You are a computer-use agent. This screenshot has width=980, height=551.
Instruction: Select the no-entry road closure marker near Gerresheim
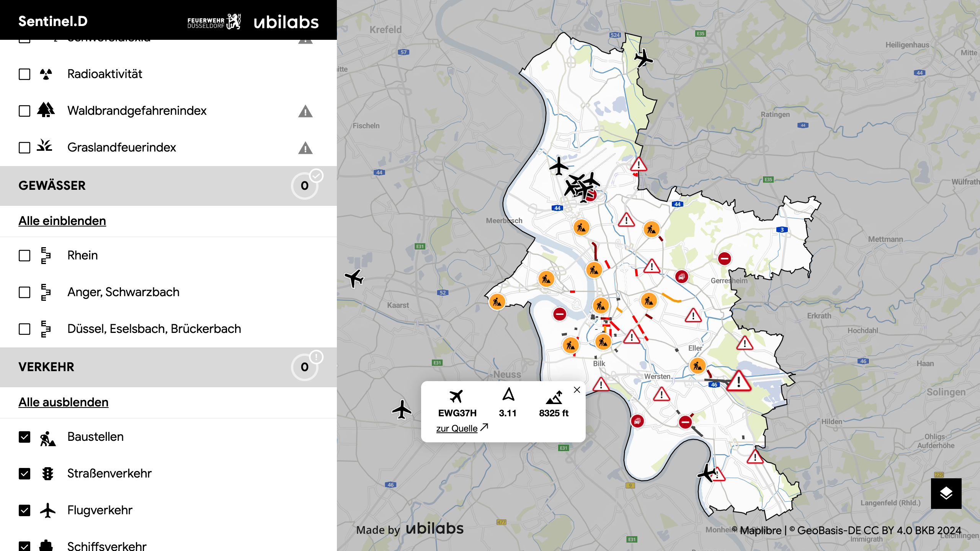click(724, 259)
